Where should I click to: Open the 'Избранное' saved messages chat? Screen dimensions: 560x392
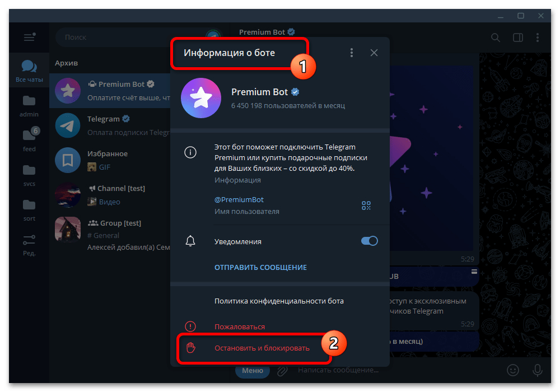pos(110,160)
